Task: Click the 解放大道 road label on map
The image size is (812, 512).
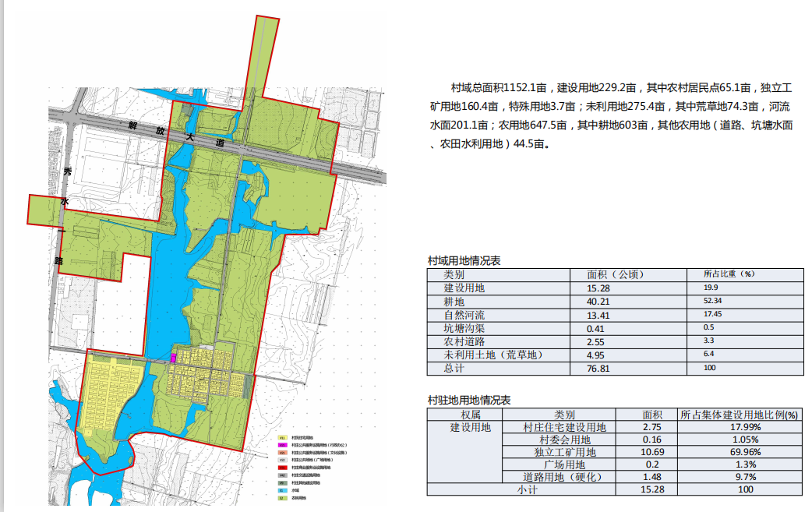Action: coord(177,133)
